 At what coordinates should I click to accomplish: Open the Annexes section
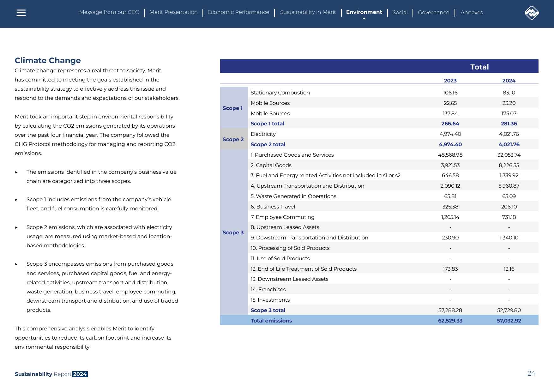pyautogui.click(x=472, y=13)
